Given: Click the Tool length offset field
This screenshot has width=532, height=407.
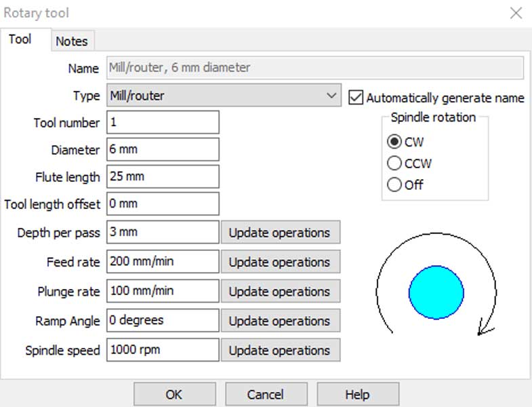Looking at the screenshot, I should click(x=163, y=203).
